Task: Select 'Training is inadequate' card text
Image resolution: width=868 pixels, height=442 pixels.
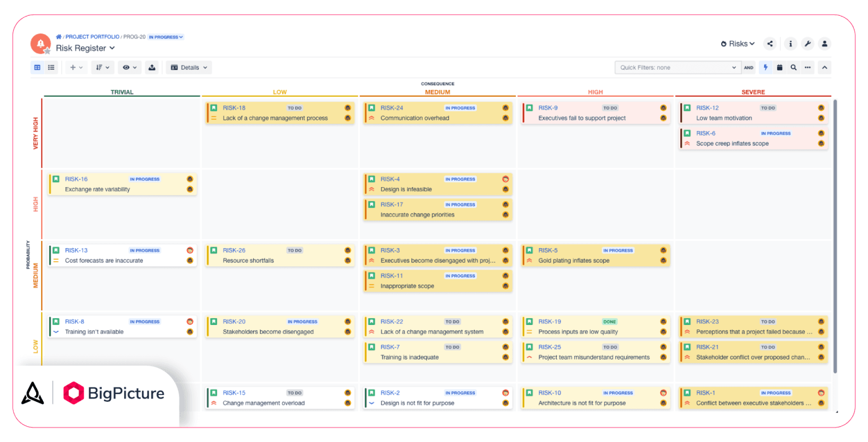Action: tap(410, 357)
